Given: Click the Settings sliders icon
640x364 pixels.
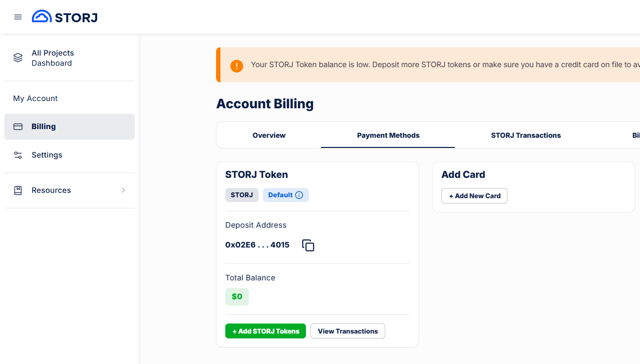Looking at the screenshot, I should (18, 155).
